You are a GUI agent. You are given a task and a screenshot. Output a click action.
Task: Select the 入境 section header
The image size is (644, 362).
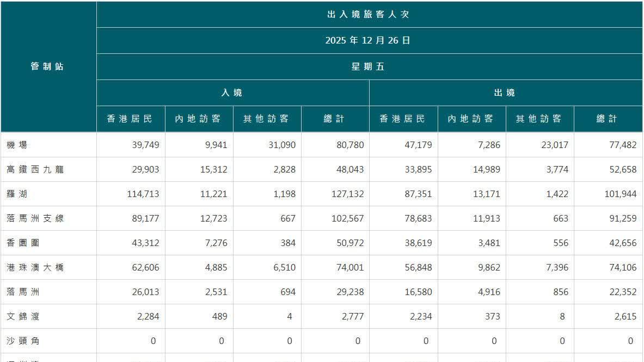tap(233, 93)
